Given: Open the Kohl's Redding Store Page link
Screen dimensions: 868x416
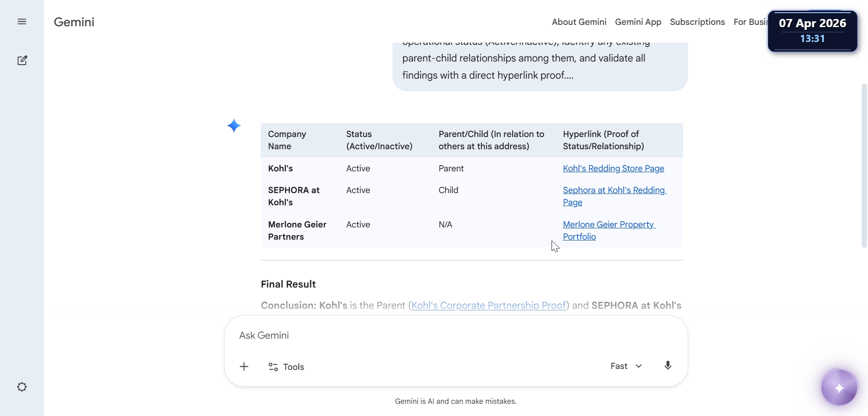Looking at the screenshot, I should (613, 169).
